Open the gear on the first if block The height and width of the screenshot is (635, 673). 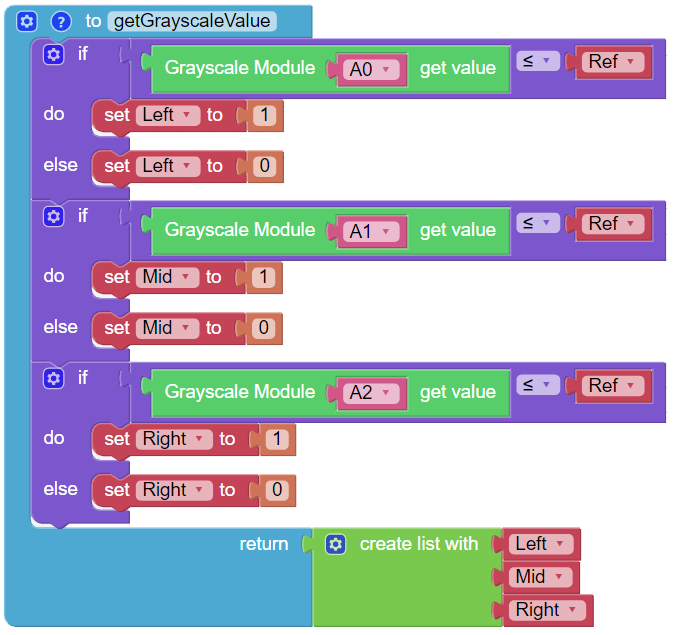[54, 55]
